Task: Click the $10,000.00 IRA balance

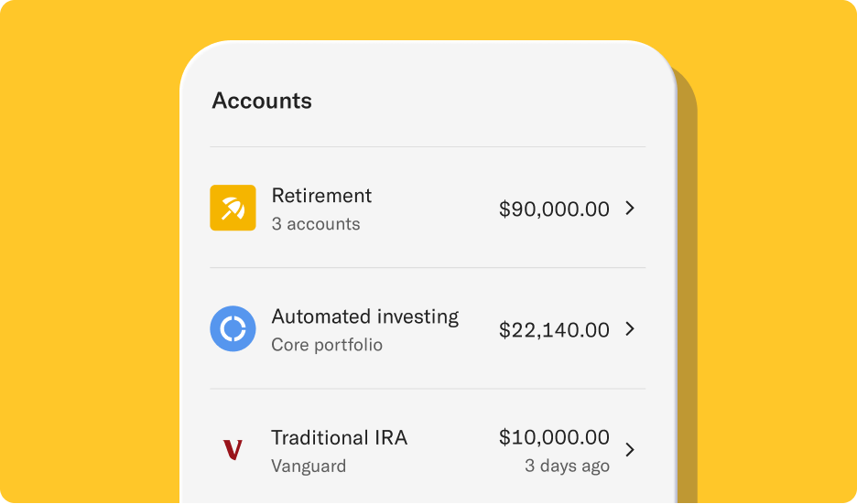Action: pos(554,437)
